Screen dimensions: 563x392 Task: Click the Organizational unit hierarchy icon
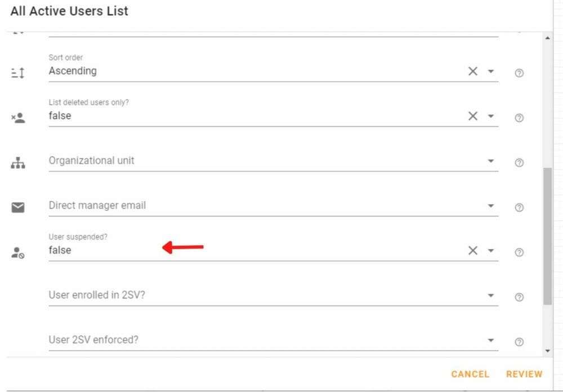(18, 163)
